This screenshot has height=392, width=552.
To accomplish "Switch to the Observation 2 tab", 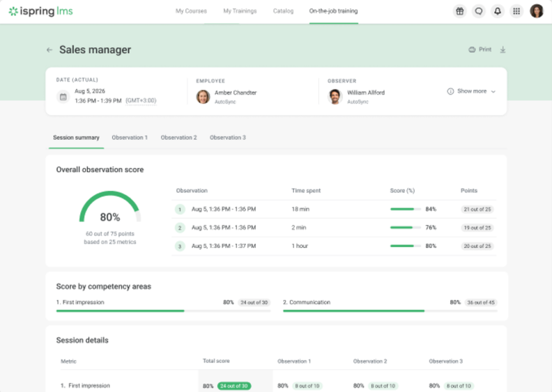I will coord(178,137).
